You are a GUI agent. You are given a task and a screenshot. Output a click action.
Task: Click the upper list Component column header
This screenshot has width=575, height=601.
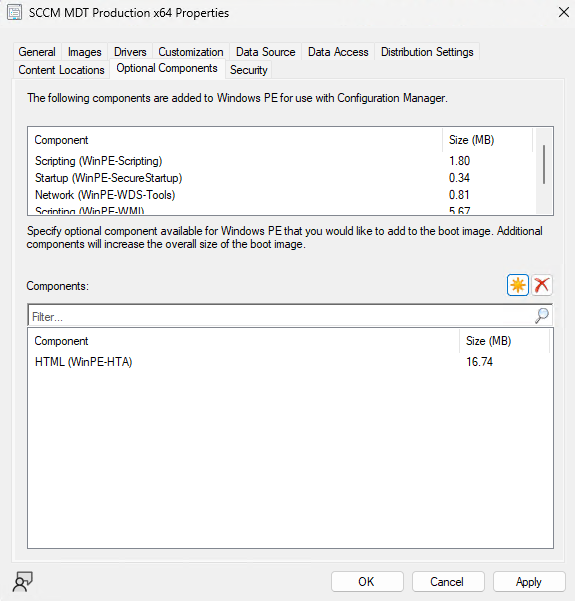coord(235,140)
